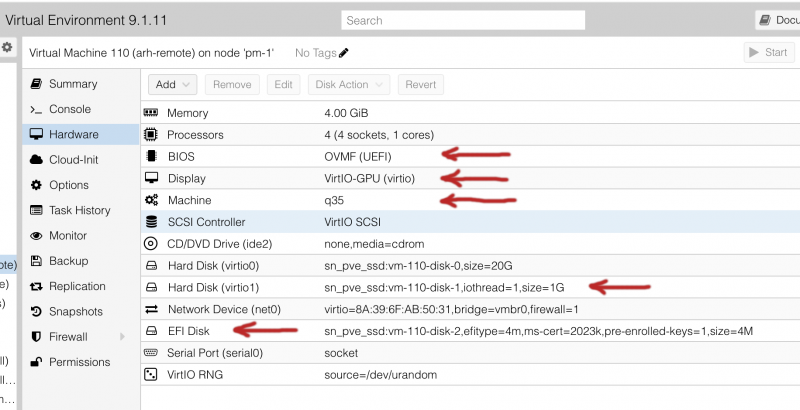This screenshot has height=410, width=800.
Task: Select the Hardware tab
Action: point(81,134)
